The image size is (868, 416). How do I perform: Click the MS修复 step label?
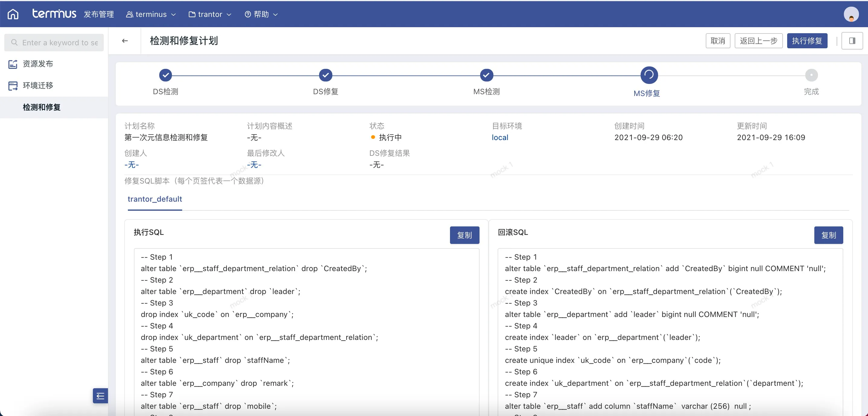tap(647, 93)
